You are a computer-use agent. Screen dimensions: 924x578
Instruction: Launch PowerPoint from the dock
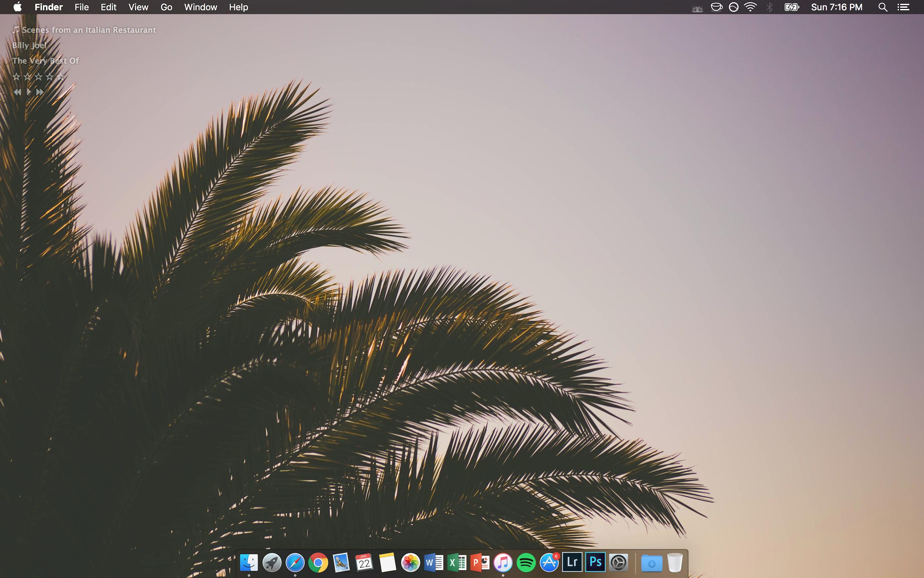coord(480,563)
